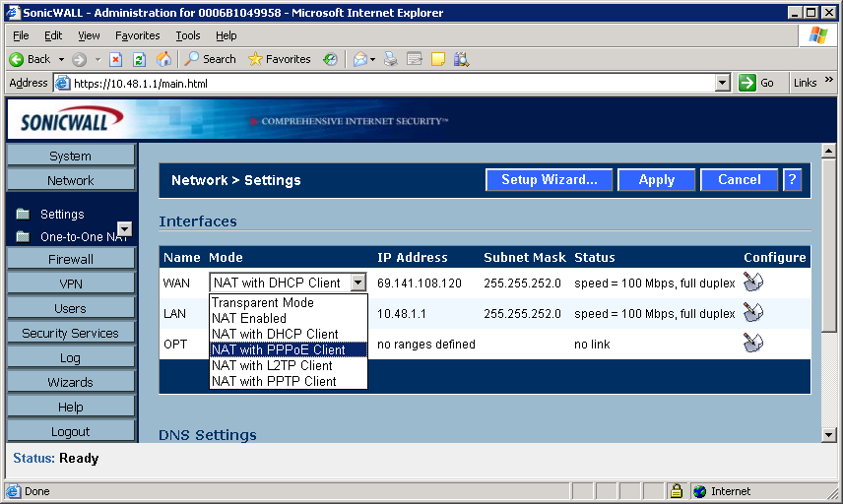Viewport: 843px width, 504px height.
Task: Expand the sidebar submenu dropdown arrow
Action: click(x=124, y=229)
